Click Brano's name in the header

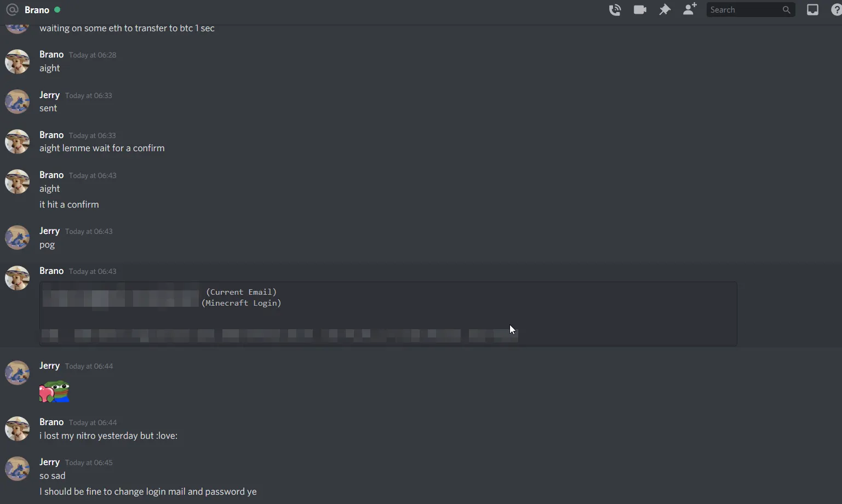[37, 10]
